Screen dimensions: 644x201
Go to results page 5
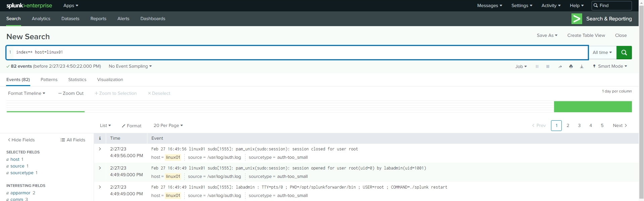(x=602, y=126)
